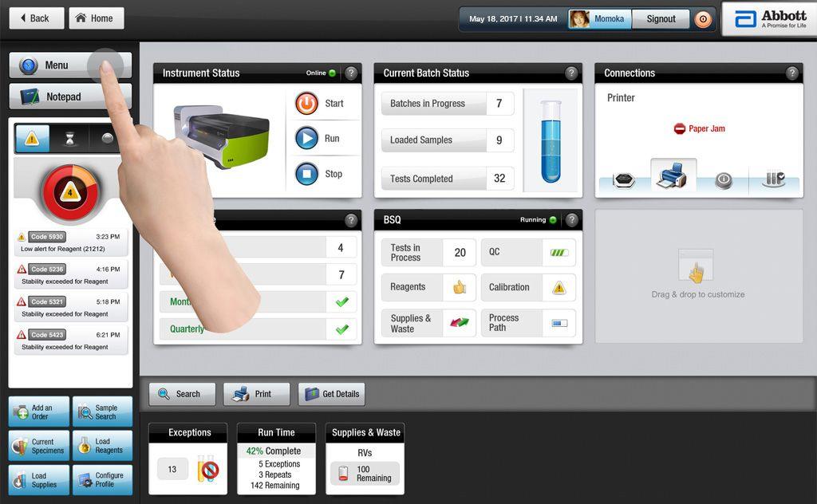The image size is (817, 504).
Task: Select the printer icon in Connections
Action: pyautogui.click(x=672, y=177)
